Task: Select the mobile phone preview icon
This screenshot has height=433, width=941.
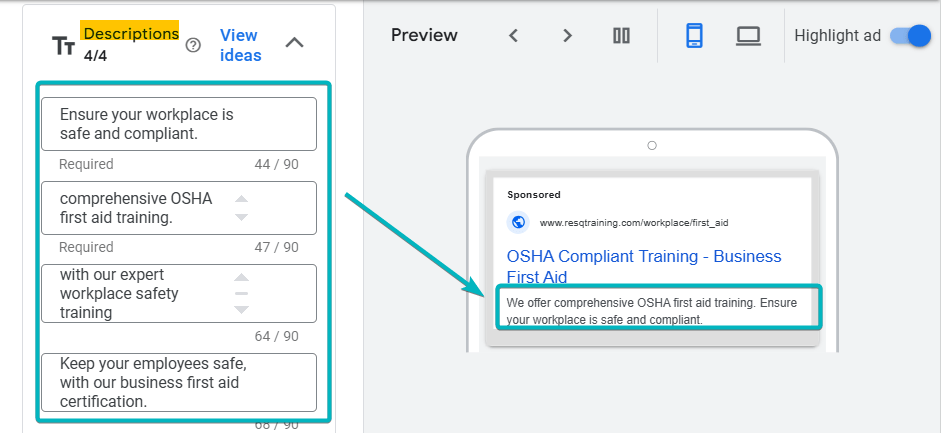Action: (x=694, y=35)
